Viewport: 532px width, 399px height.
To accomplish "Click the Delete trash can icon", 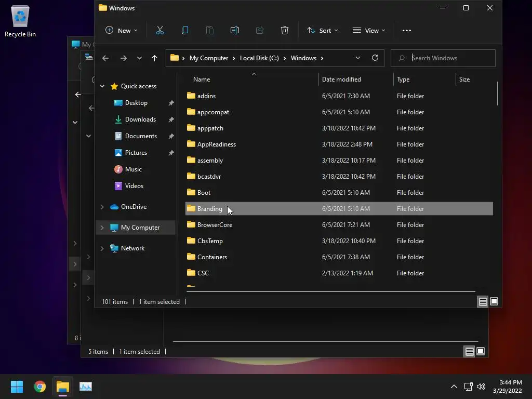I will point(285,31).
